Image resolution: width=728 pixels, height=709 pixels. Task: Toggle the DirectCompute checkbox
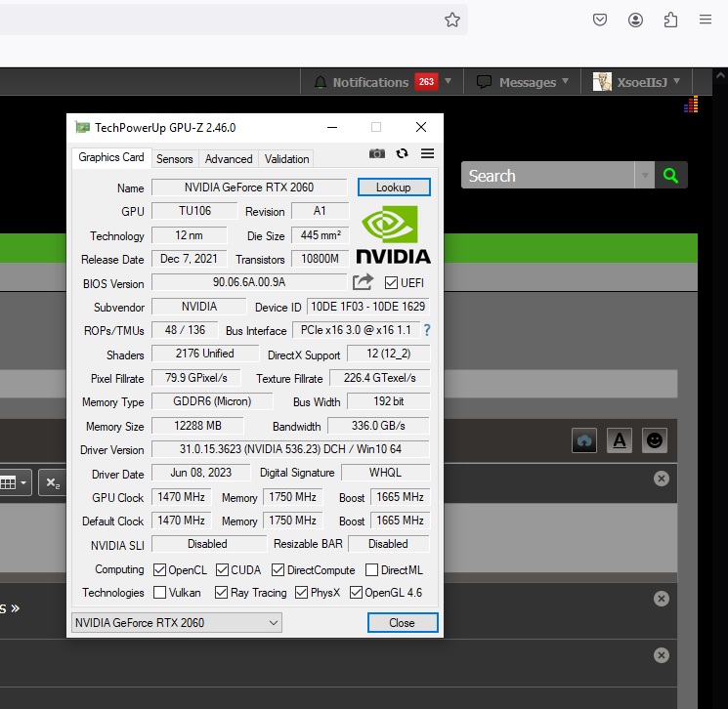pos(278,569)
